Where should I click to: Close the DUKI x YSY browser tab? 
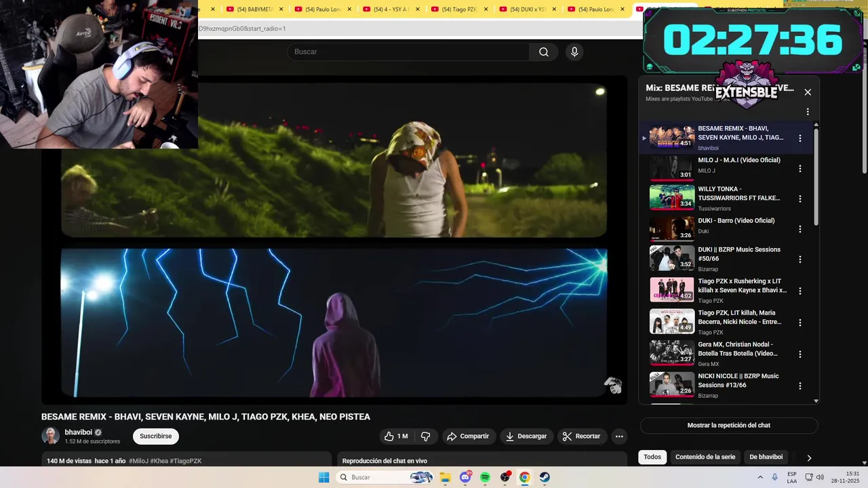555,9
